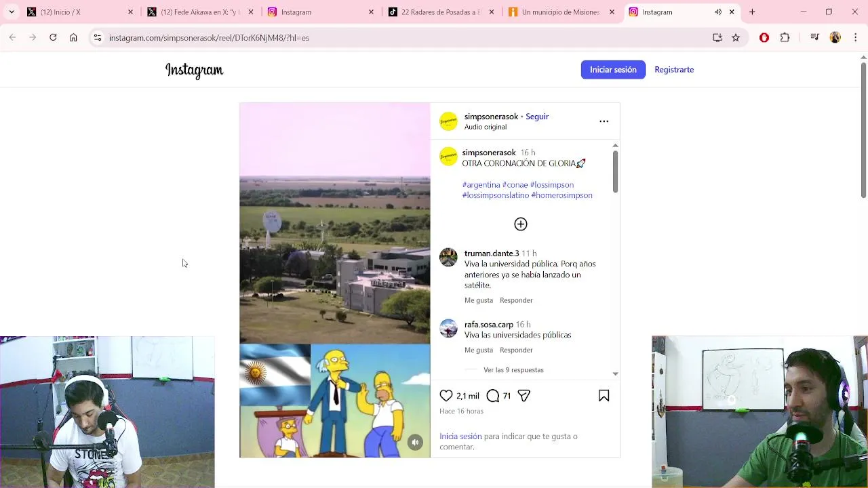Image resolution: width=868 pixels, height=488 pixels.
Task: Click Me gusta on truman.dante.3 comment
Action: click(479, 300)
